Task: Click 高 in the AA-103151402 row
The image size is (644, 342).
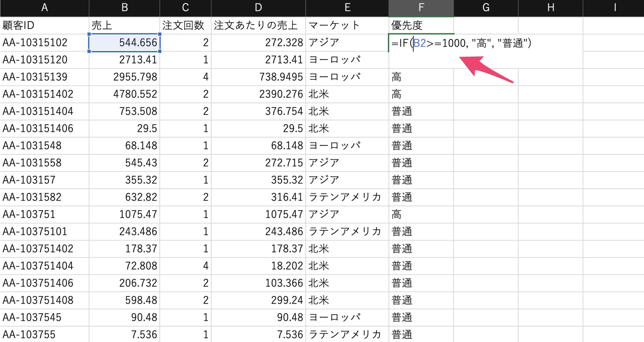Action: pyautogui.click(x=421, y=94)
